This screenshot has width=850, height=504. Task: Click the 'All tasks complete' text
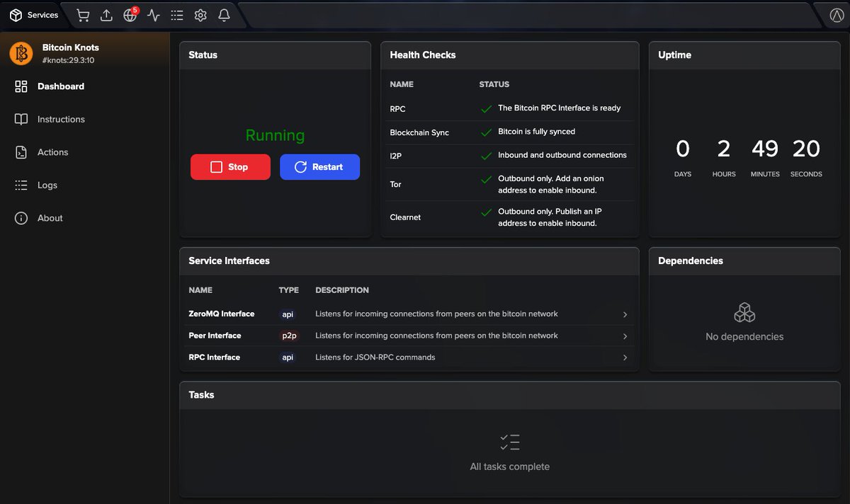click(510, 467)
